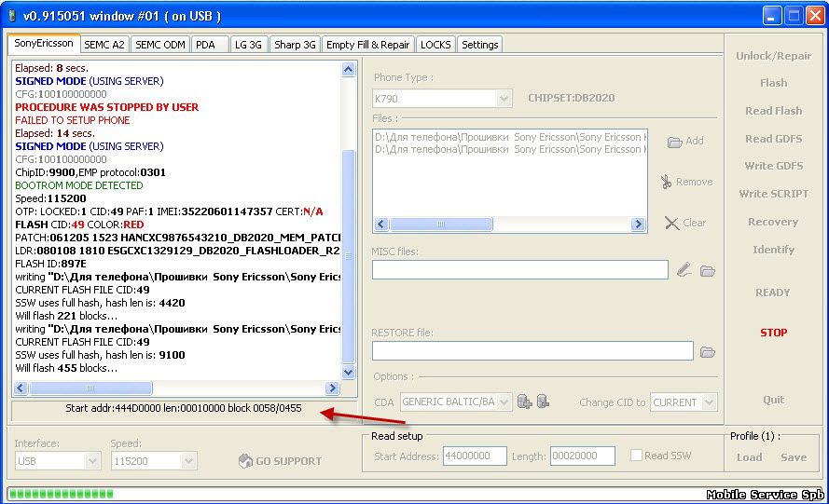Click the Remove scissors icon
The width and height of the screenshot is (829, 504).
[666, 182]
